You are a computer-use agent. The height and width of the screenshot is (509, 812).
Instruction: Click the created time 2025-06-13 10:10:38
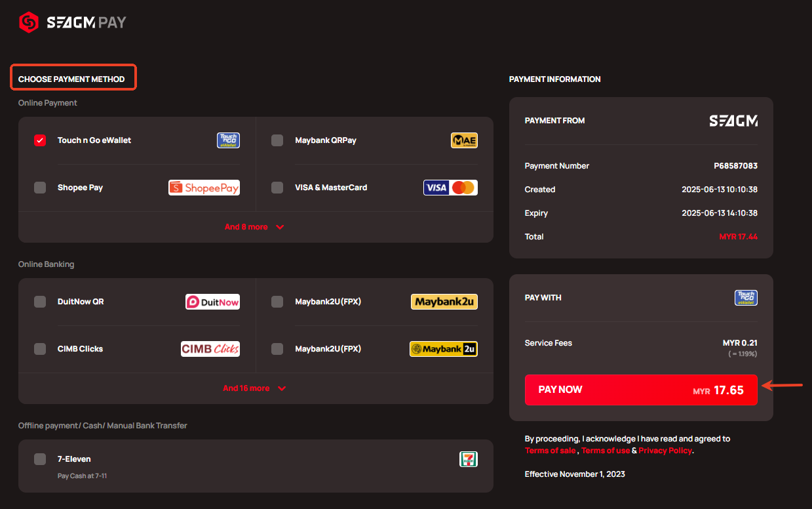pos(720,190)
